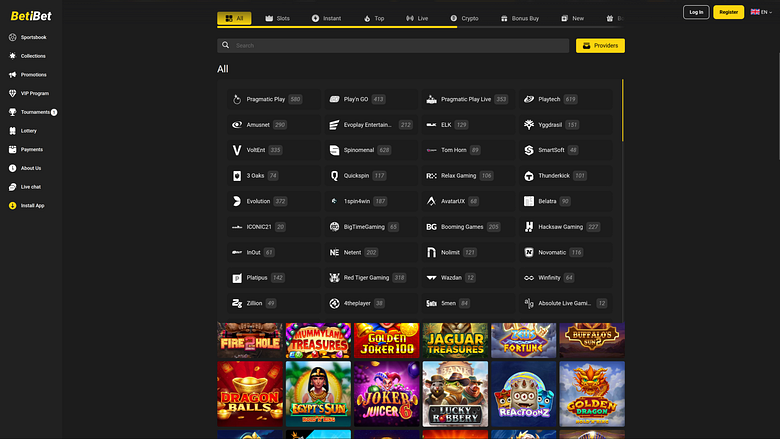
Task: Select the Relax Gaming provider
Action: [x=468, y=176]
